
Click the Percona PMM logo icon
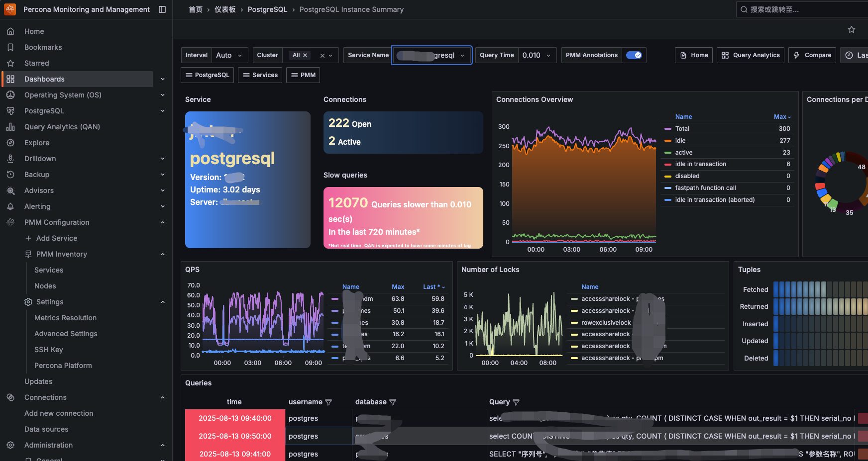click(10, 9)
